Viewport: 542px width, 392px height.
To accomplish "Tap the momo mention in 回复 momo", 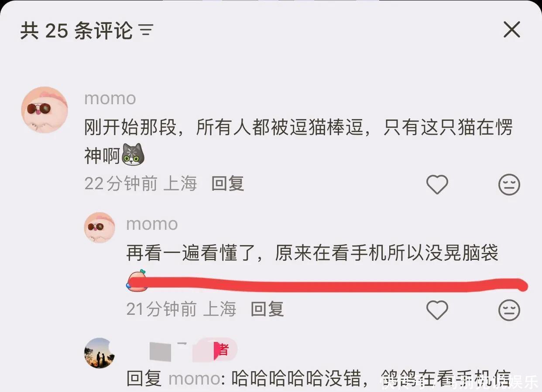I will (194, 378).
